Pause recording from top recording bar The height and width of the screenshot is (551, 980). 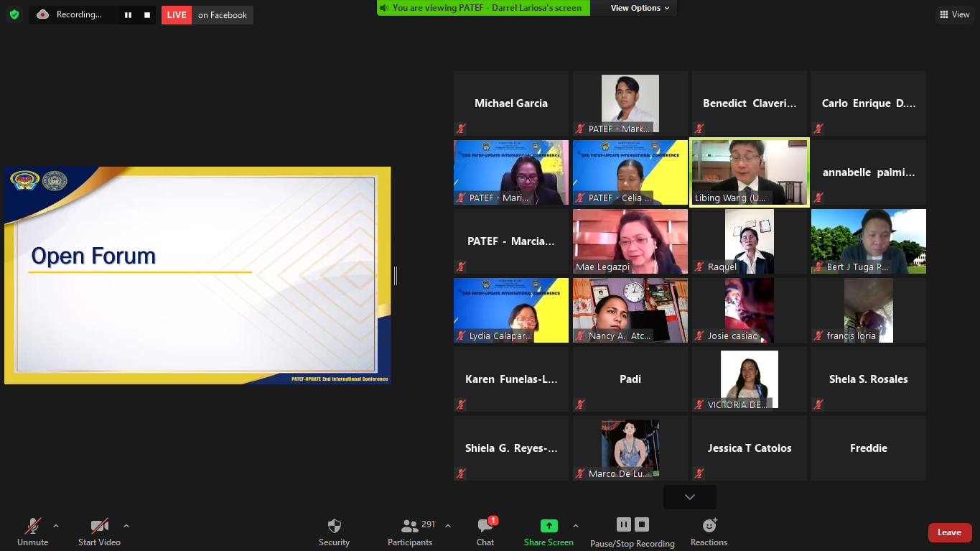tap(128, 15)
